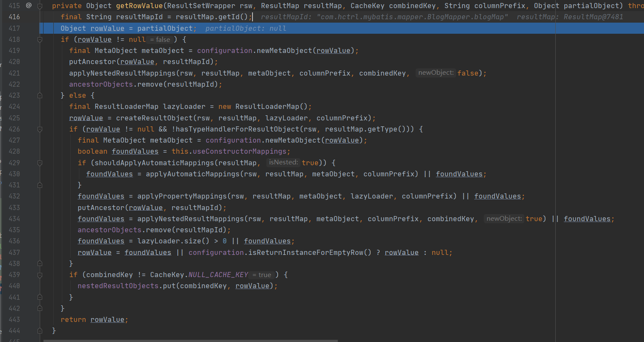Click the @ gutter icon on line 415
Viewport: 644px width, 342px height.
pos(29,6)
